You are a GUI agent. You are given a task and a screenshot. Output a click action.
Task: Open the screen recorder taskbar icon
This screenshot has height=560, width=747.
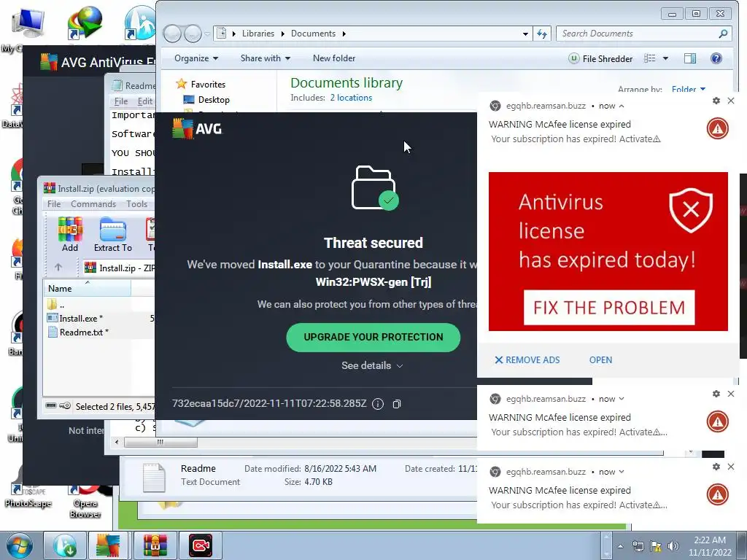201,545
